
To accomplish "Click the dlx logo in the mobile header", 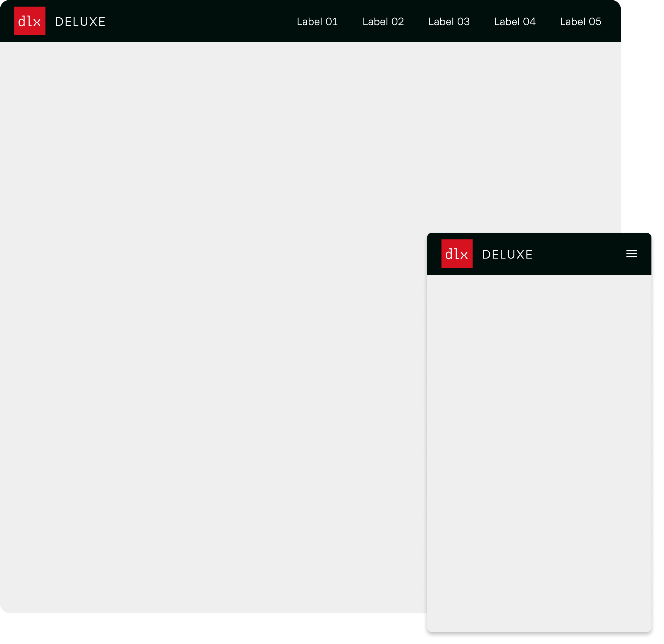I will click(x=457, y=254).
